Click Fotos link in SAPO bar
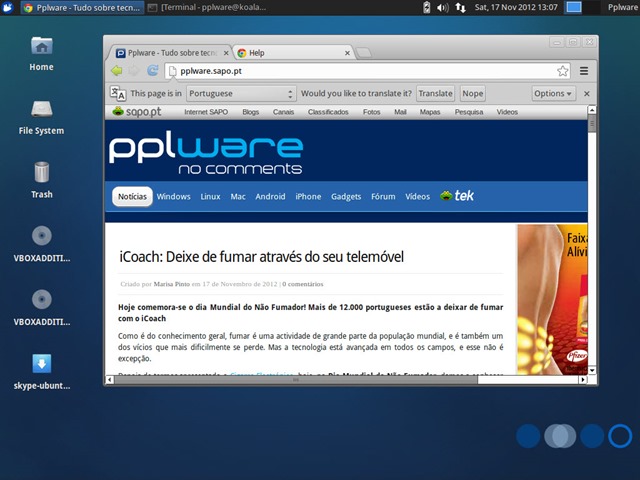The height and width of the screenshot is (480, 640). point(371,112)
